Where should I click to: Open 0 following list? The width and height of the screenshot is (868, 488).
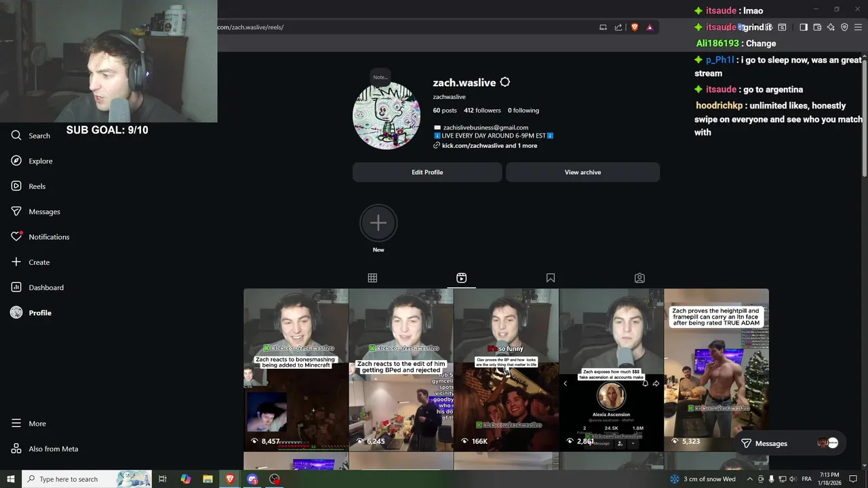point(524,110)
